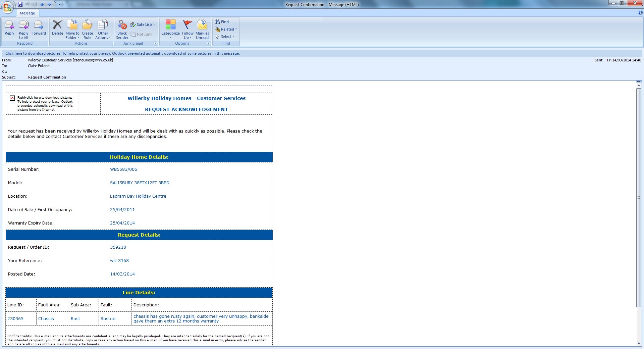Click the Line Details header bar
Image resolution: width=644 pixels, height=349 pixels.
coord(139,293)
